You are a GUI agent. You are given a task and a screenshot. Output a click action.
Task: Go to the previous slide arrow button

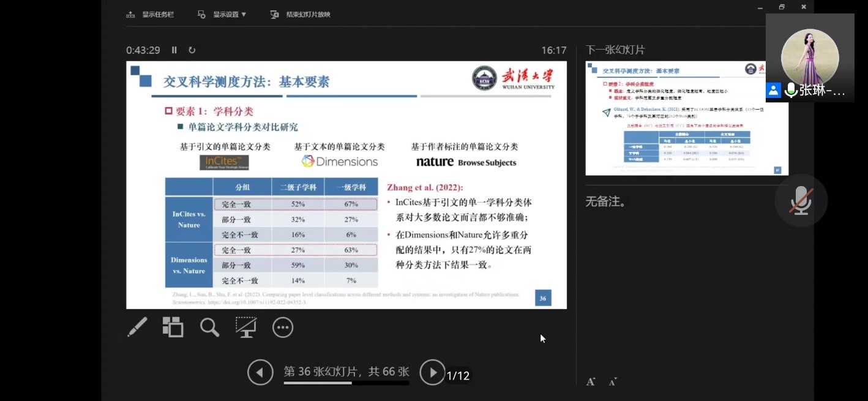(260, 372)
